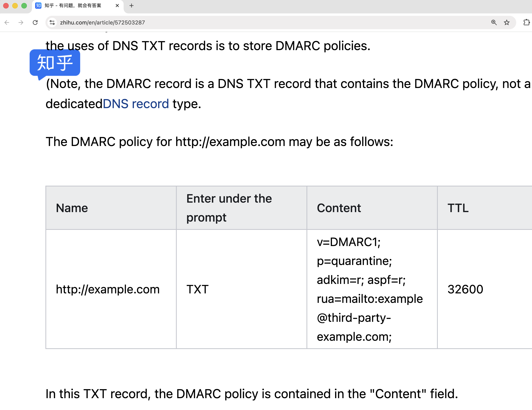Click 'The DMARC policy for http://example.com' sentence
This screenshot has width=532, height=410.
pos(219,142)
